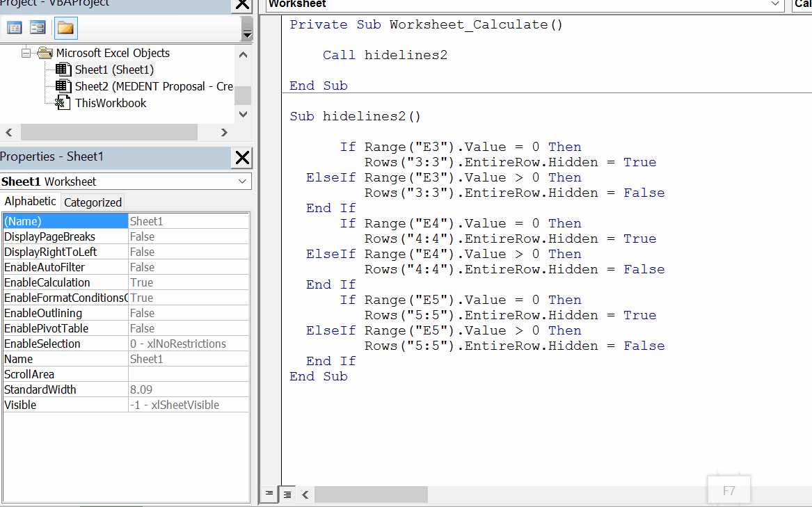This screenshot has width=812, height=507.
Task: Click 'Private Sub Worksheet_Calculate()' line
Action: 426,24
